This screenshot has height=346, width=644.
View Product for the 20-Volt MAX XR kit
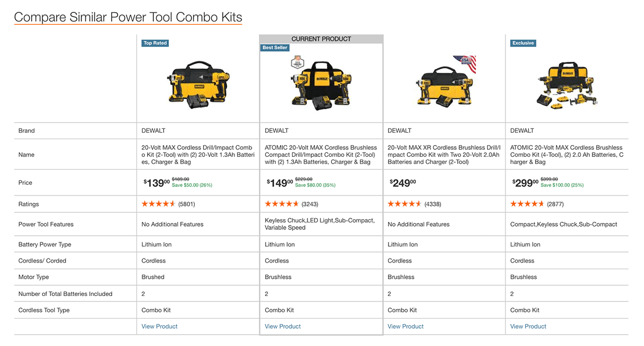point(405,326)
